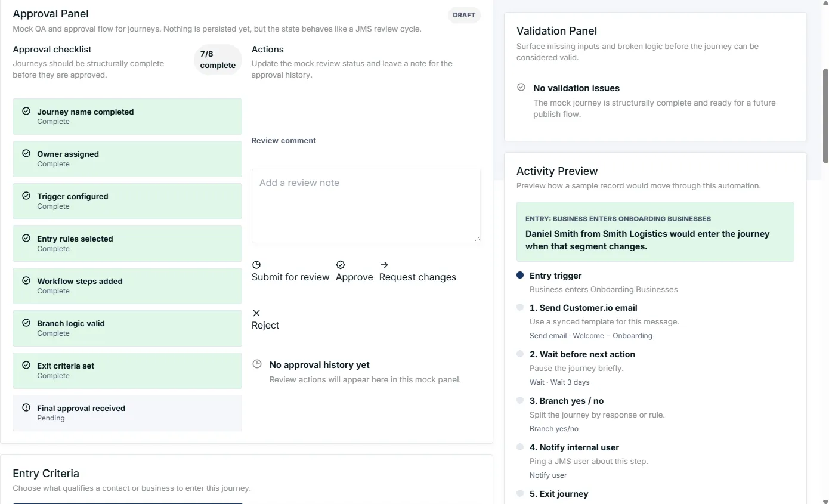The height and width of the screenshot is (504, 829).
Task: Click the Entry rules selected check icon
Action: click(26, 238)
